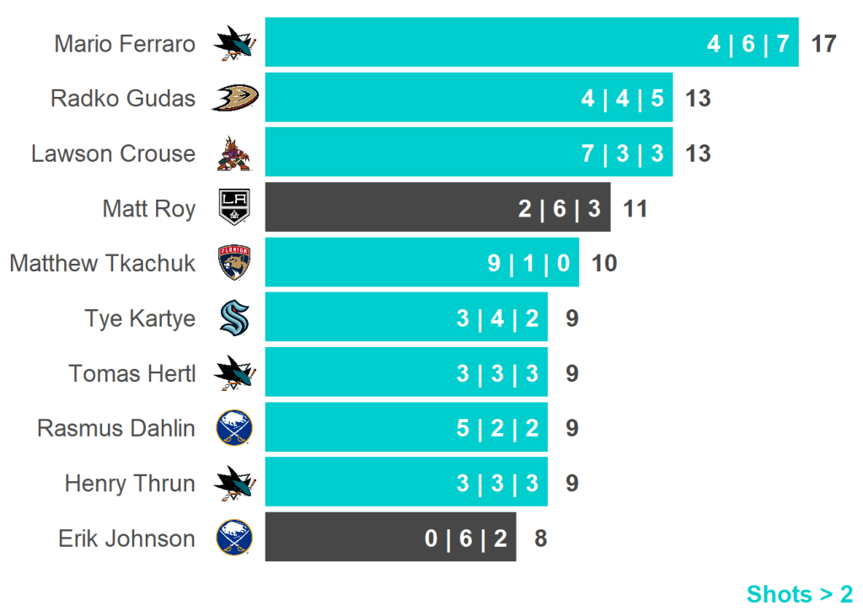Select the Sabres logo next to Erik Johnson
The width and height of the screenshot is (863, 616).
pos(234,538)
